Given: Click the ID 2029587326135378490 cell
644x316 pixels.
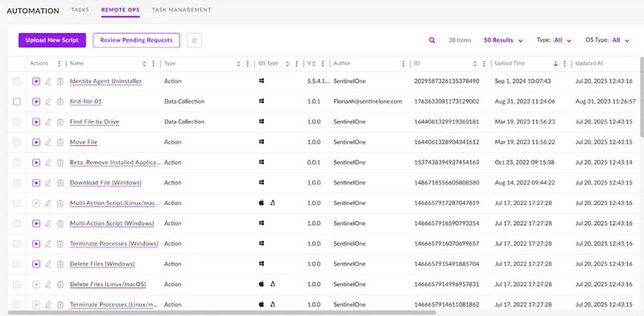Looking at the screenshot, I should tap(447, 81).
